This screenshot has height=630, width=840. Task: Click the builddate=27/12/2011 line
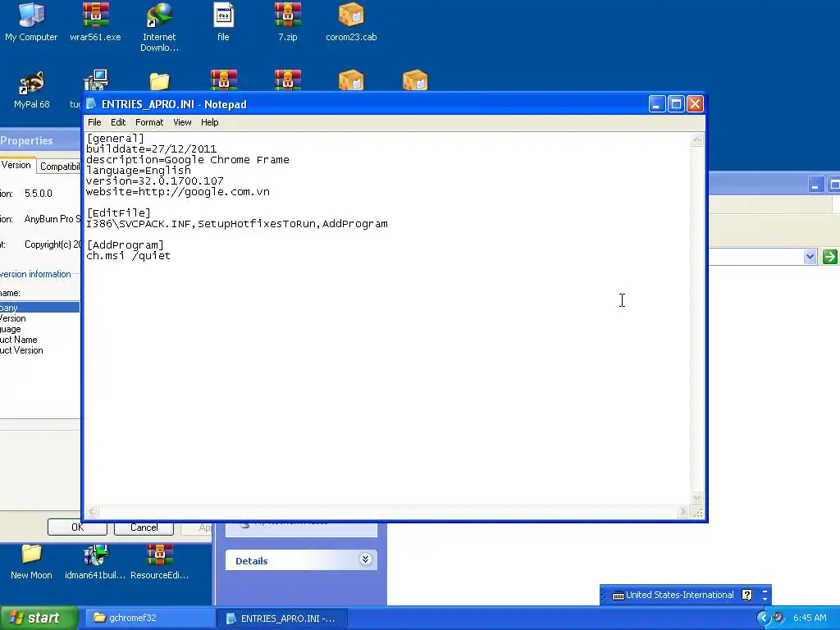151,149
